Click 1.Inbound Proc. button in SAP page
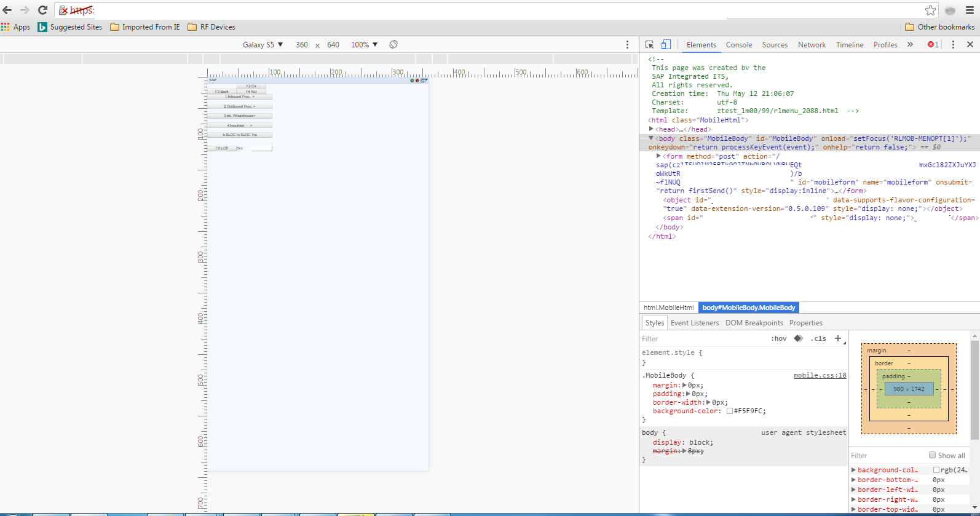Viewport: 980px width, 516px height. 240,97
